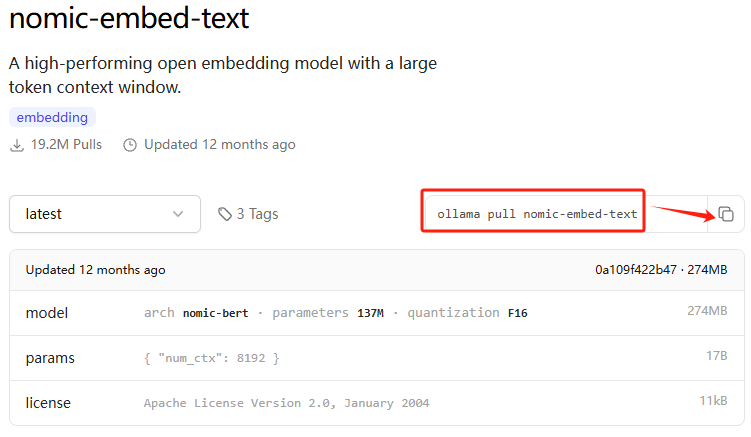Click the nomic-embed-text page title
The width and height of the screenshot is (751, 437).
(129, 18)
